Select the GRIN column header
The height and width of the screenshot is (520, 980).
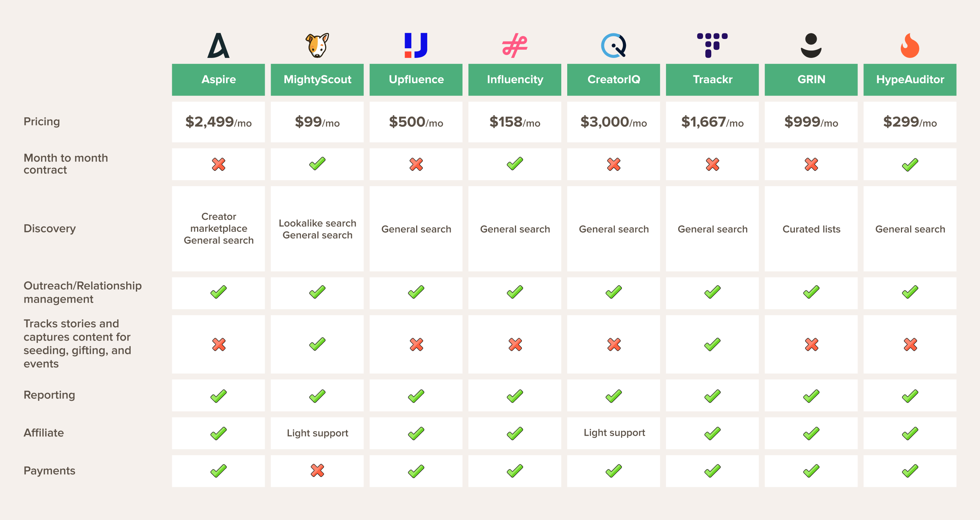click(811, 79)
